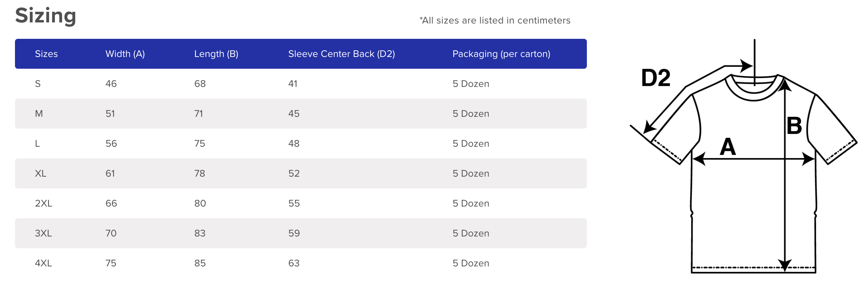Click the Packaging (per carton) header
The height and width of the screenshot is (292, 868).
click(501, 54)
